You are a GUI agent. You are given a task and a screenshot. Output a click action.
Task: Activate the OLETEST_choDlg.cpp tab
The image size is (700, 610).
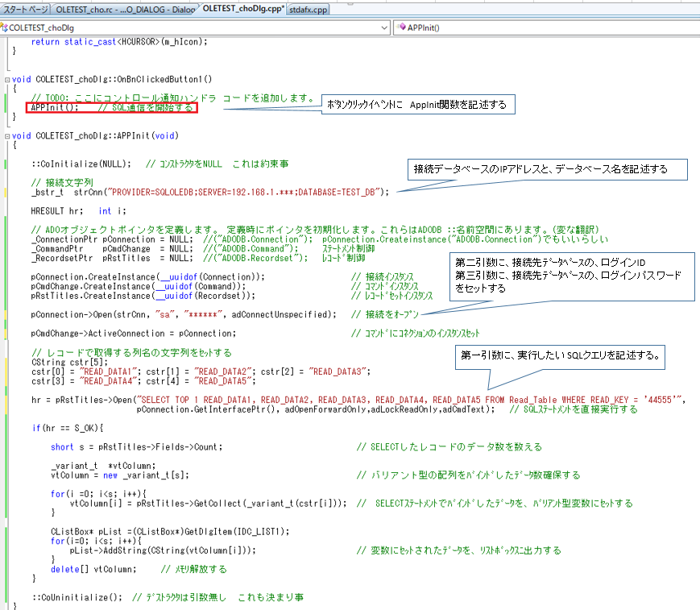(242, 8)
